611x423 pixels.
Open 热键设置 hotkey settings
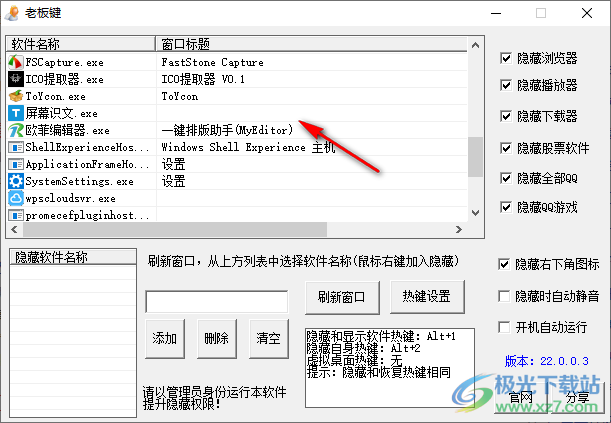click(x=427, y=296)
